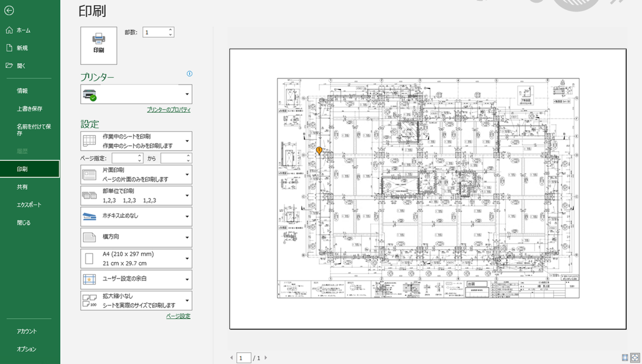
Task: Go to next page arrow in preview
Action: 266,358
